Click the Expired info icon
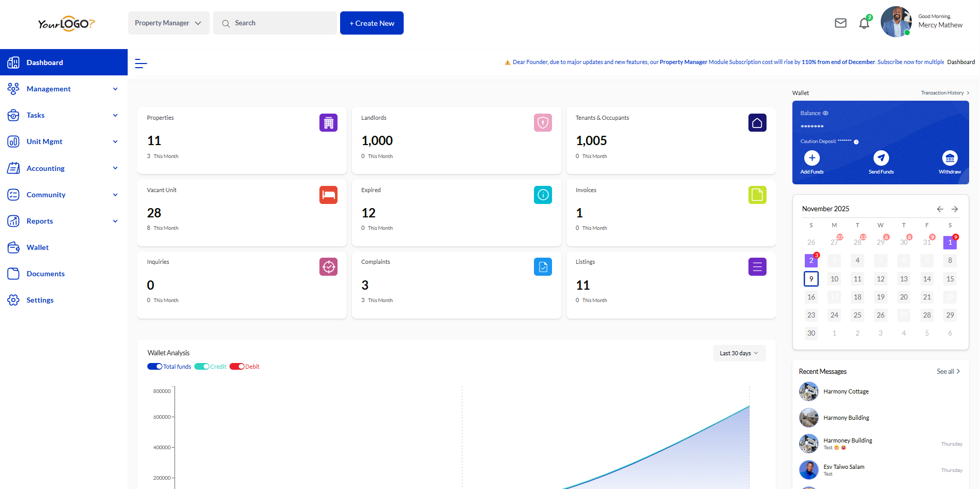The height and width of the screenshot is (489, 980). 543,195
